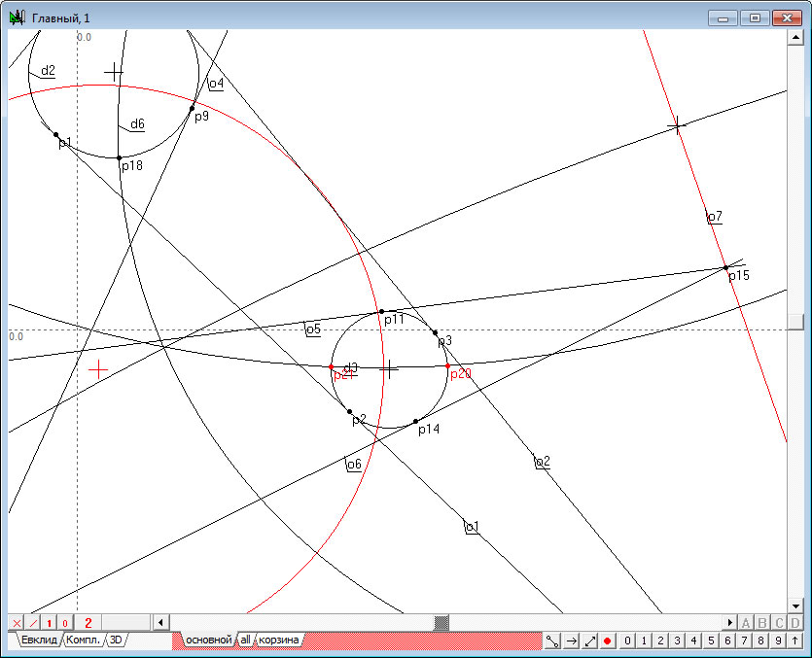The height and width of the screenshot is (658, 812).
Task: Click the vertical scrollbar up arrow
Action: [x=794, y=37]
